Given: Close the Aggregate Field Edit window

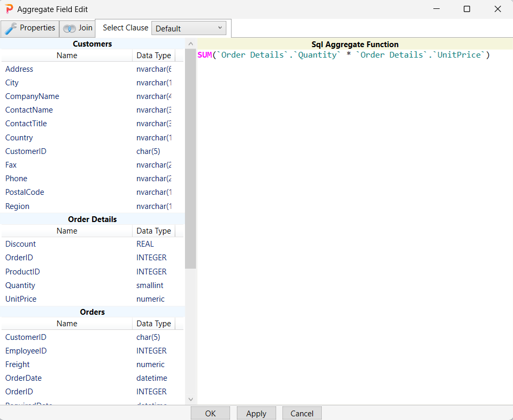Looking at the screenshot, I should point(498,9).
